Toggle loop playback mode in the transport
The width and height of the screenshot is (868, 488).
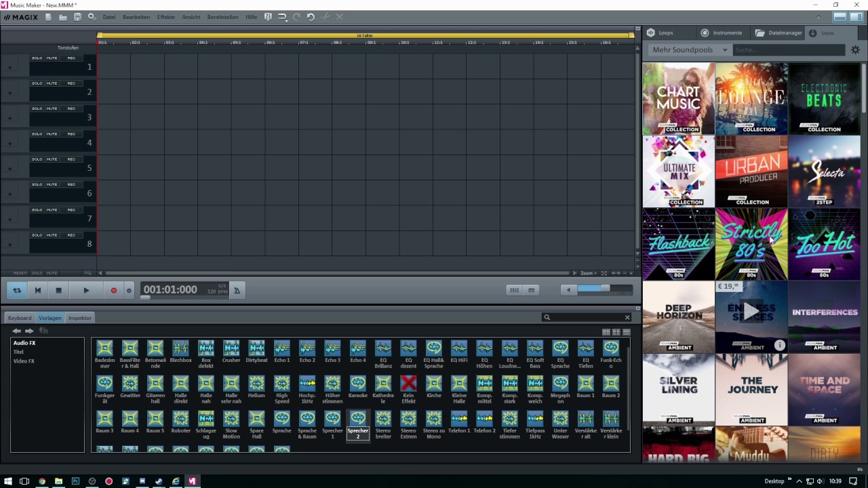point(17,290)
